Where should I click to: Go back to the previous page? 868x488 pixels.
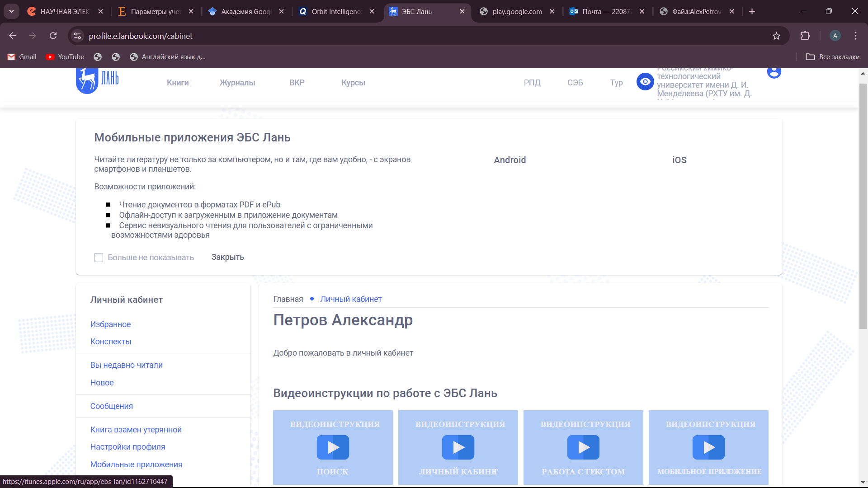pos(13,36)
